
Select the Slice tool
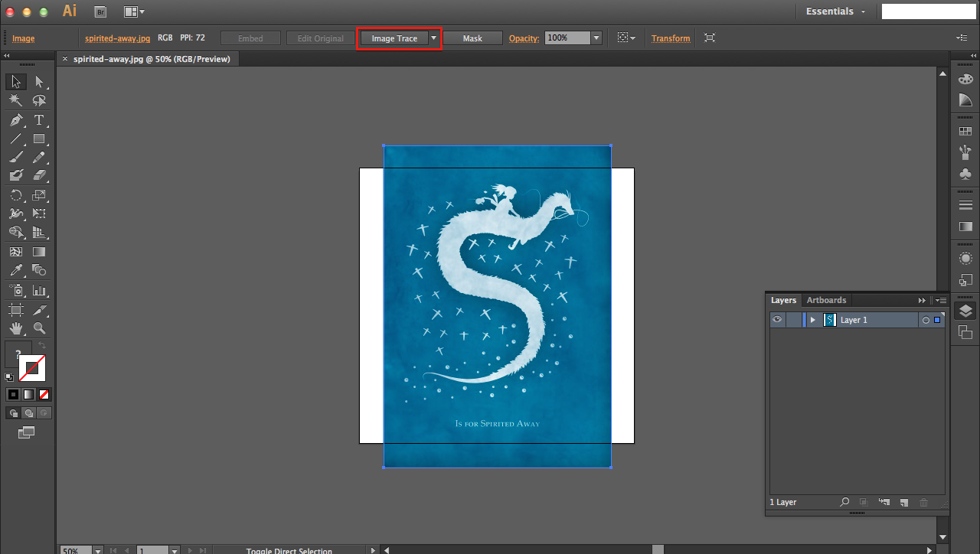point(39,310)
